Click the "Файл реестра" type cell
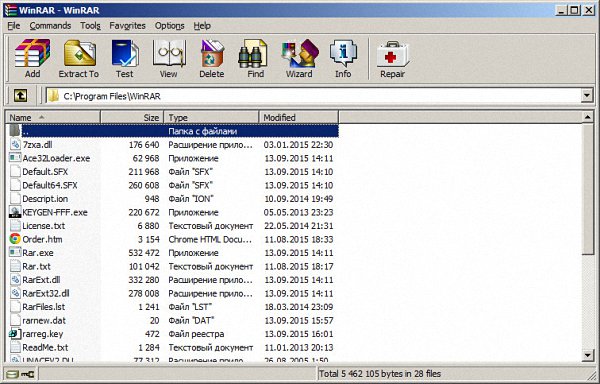This screenshot has height=384, width=600. 196,334
